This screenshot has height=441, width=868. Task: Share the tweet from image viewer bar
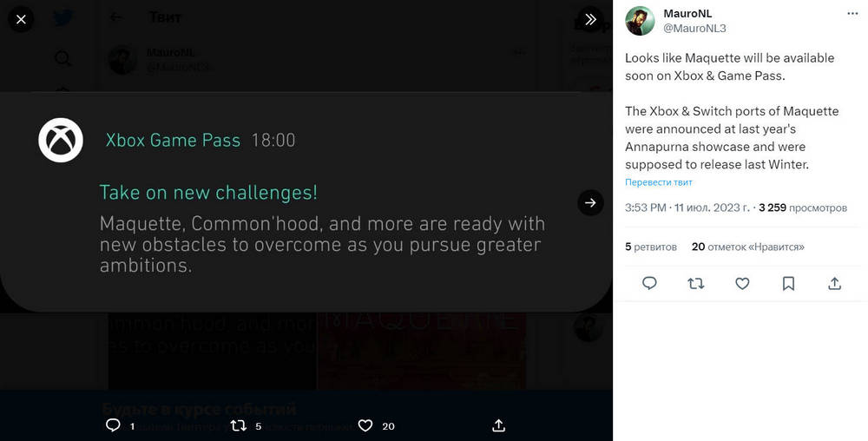click(x=498, y=425)
